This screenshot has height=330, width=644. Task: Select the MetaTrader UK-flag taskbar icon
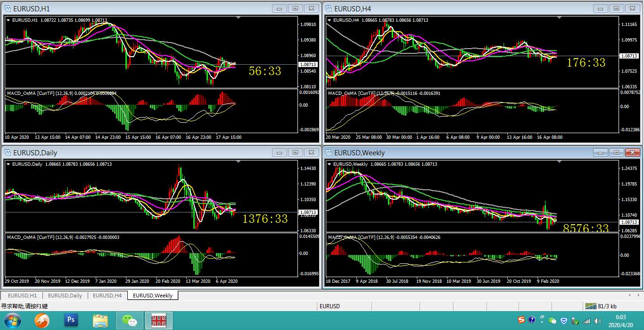pyautogui.click(x=158, y=321)
